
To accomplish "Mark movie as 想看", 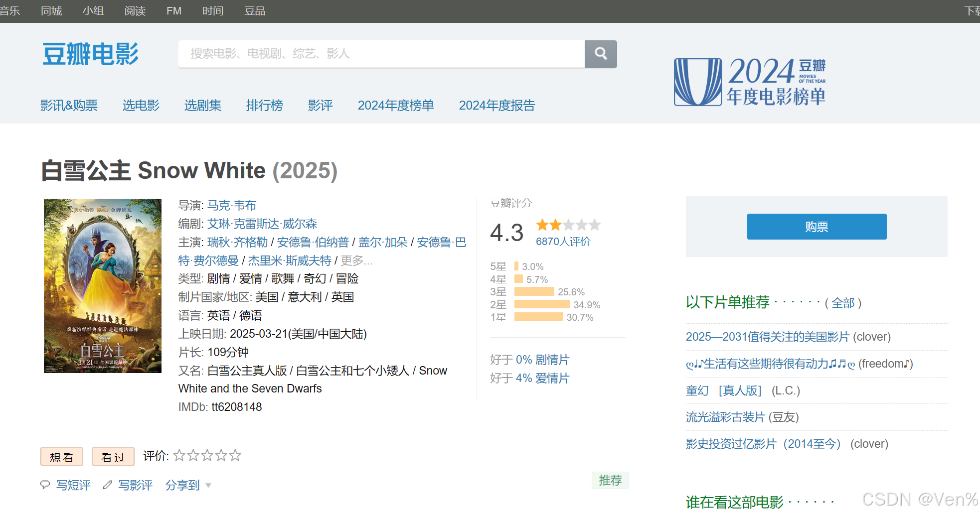I will (x=62, y=457).
